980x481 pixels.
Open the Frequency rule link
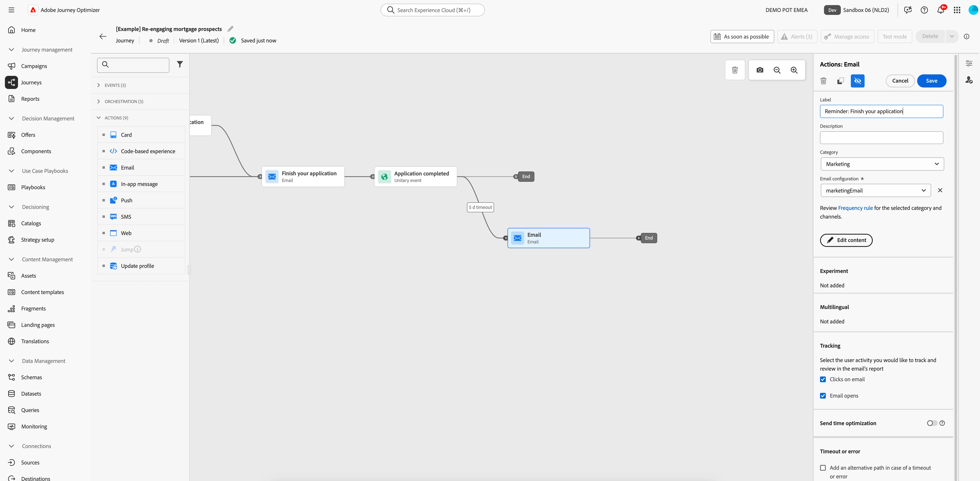855,208
